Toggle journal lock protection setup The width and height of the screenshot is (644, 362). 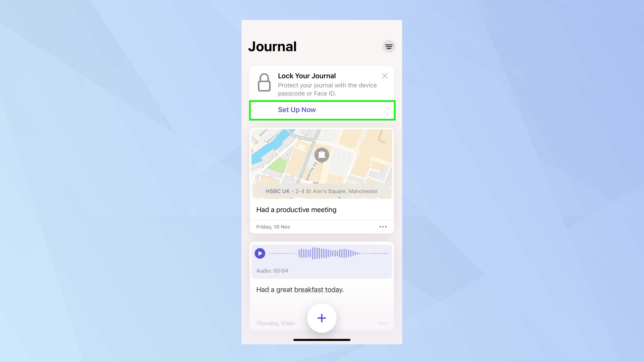[322, 110]
